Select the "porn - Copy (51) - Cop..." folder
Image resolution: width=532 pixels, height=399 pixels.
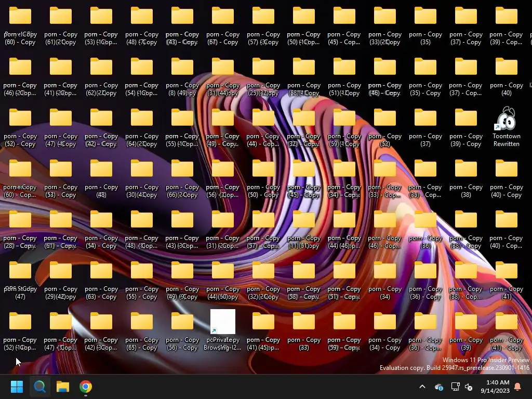[x=344, y=279]
